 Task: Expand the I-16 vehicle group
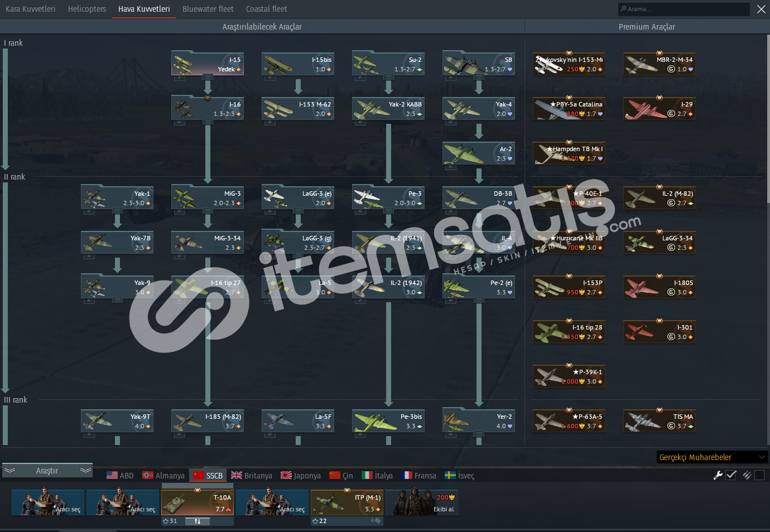pos(208,122)
